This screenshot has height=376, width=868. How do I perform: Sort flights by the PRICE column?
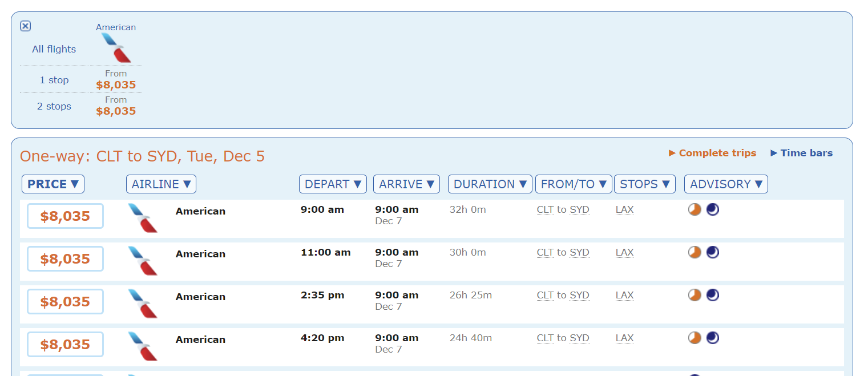click(53, 184)
